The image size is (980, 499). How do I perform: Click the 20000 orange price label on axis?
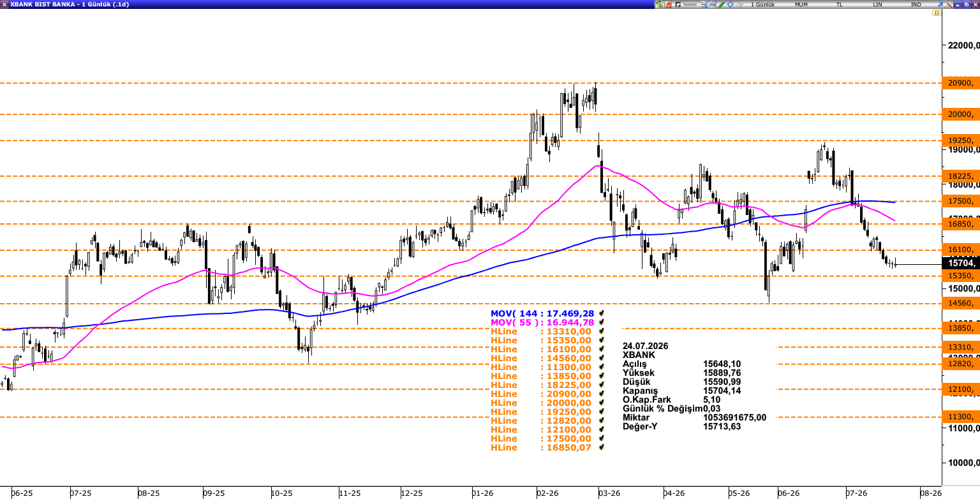(960, 114)
